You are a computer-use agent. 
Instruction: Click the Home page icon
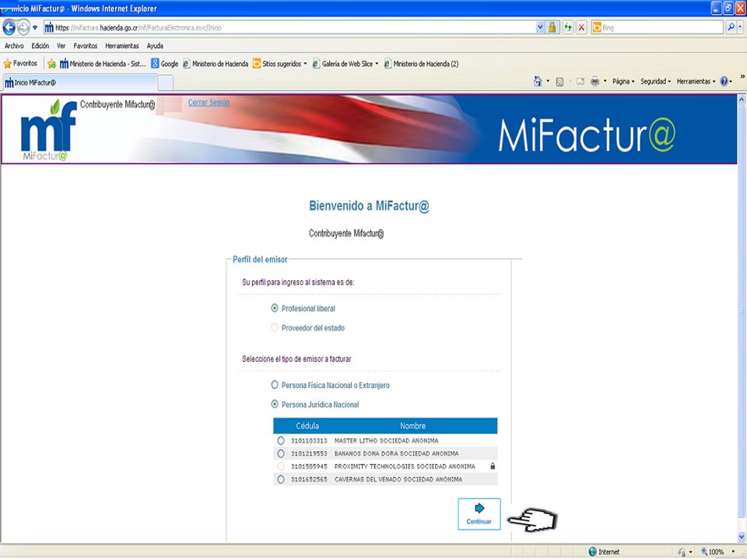coord(538,82)
